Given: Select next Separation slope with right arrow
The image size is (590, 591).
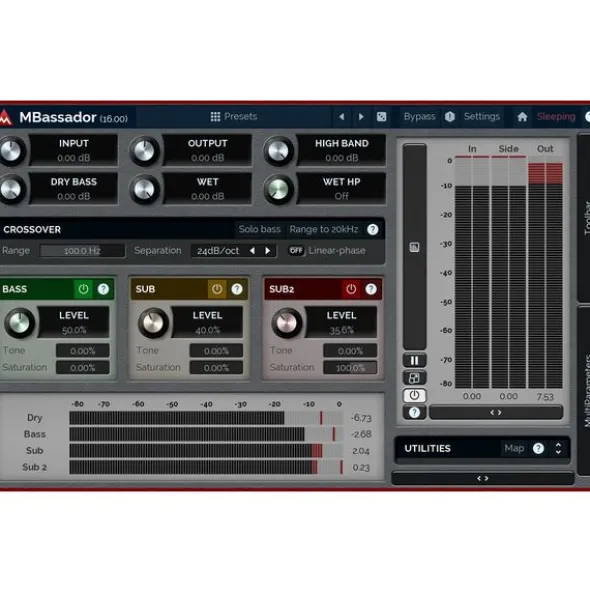Looking at the screenshot, I should point(268,251).
